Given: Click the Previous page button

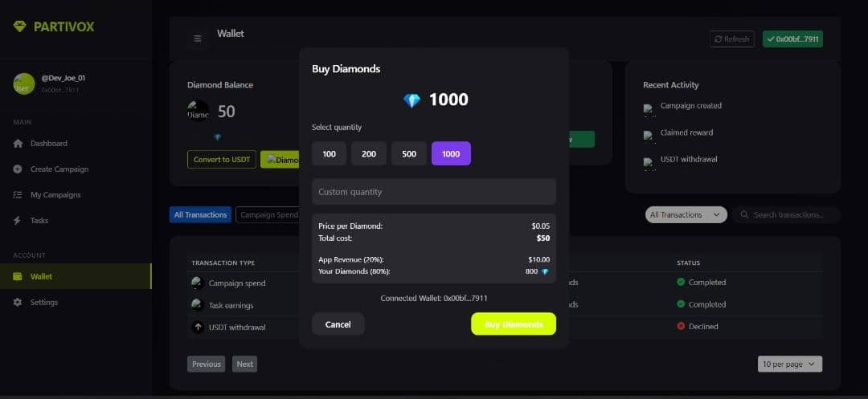Looking at the screenshot, I should coord(206,364).
